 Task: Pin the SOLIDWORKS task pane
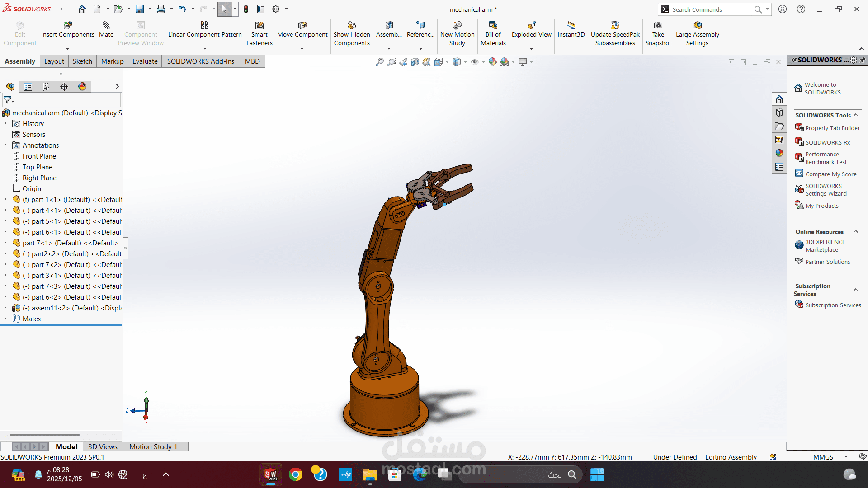pyautogui.click(x=863, y=60)
